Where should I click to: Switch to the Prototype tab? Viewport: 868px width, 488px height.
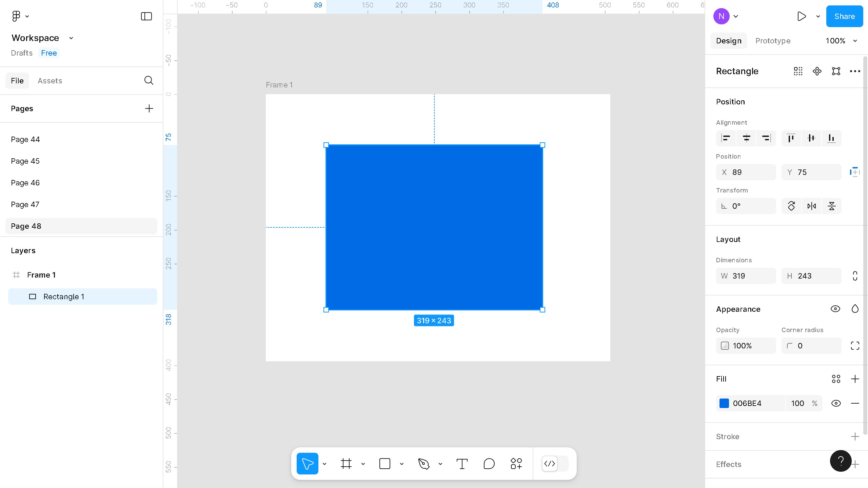coord(773,41)
